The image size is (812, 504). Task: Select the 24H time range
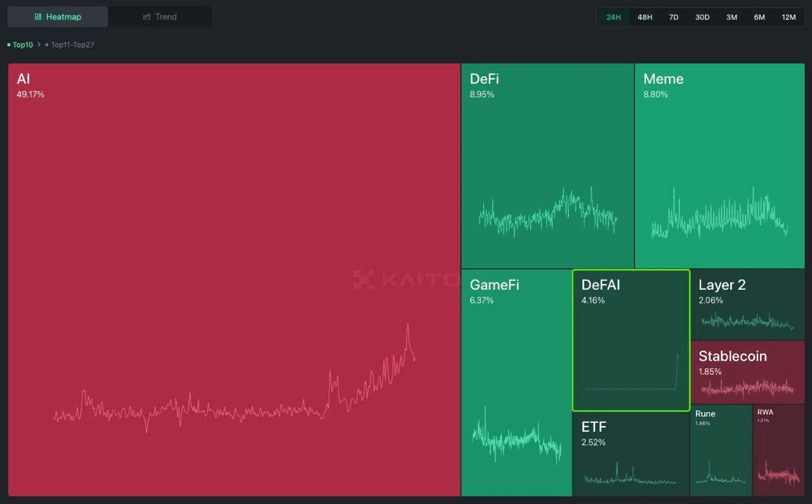tap(613, 17)
